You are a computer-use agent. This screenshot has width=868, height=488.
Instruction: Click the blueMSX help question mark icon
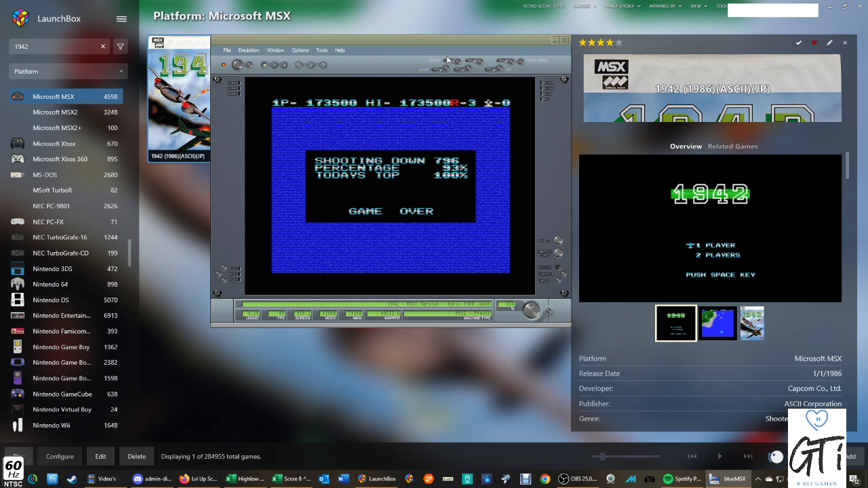coord(323,65)
